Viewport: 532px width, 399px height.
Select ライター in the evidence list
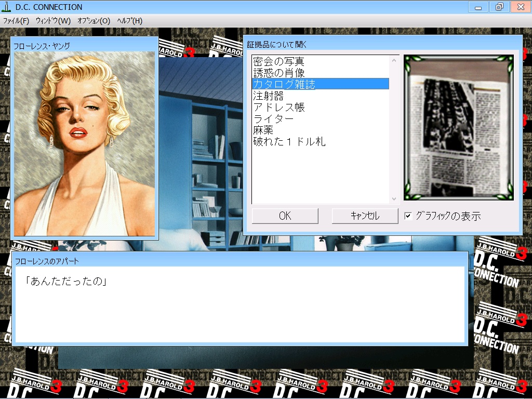tap(320, 119)
